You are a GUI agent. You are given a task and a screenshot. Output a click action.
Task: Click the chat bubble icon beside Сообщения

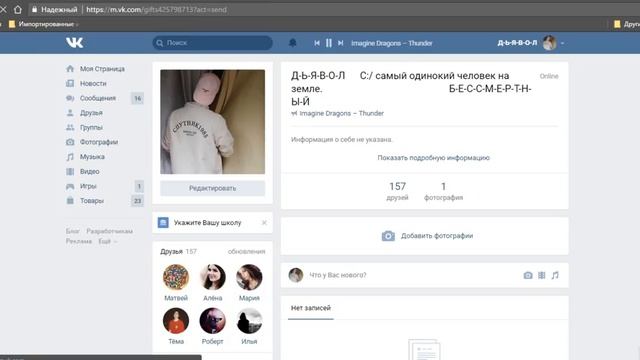click(70, 98)
